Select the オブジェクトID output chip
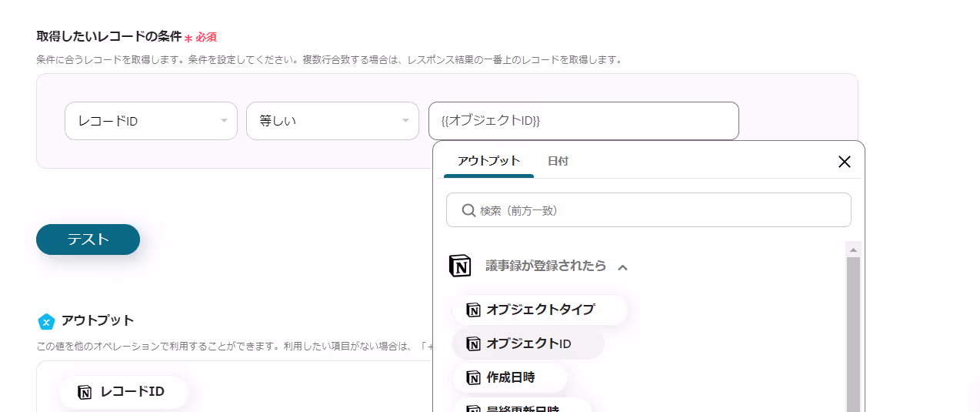Viewport: 980px width, 412px height. click(528, 343)
